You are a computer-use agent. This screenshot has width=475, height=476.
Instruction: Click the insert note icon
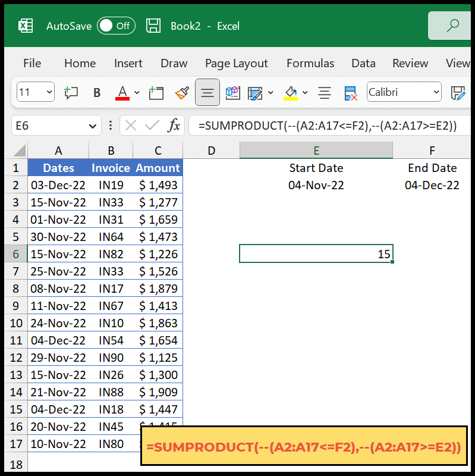[x=156, y=92]
